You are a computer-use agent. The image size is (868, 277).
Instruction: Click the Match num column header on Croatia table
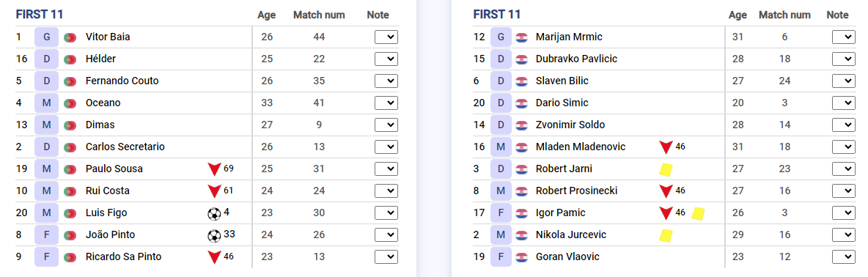click(x=784, y=15)
